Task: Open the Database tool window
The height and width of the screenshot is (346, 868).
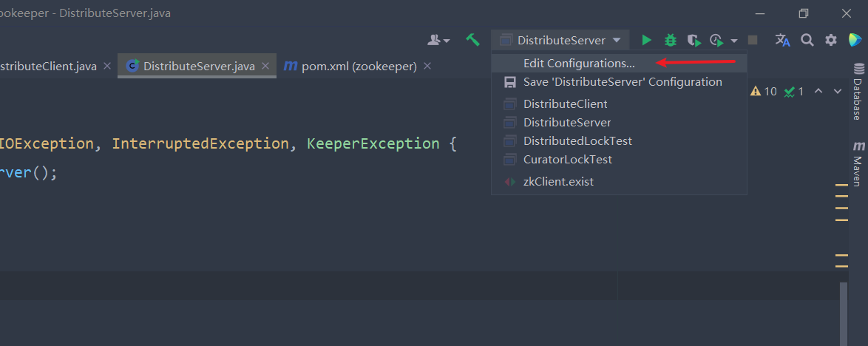Action: 858,92
